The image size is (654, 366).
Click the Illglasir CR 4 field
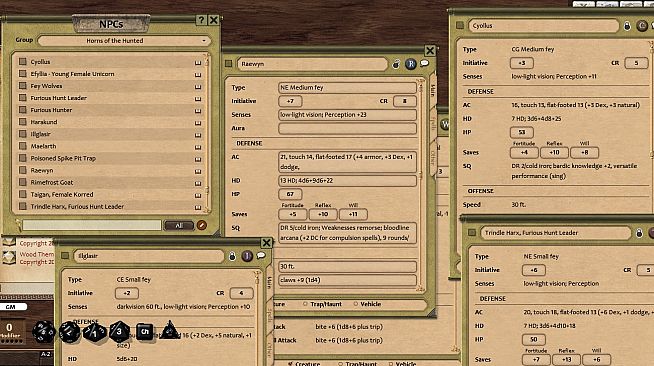pos(241,293)
